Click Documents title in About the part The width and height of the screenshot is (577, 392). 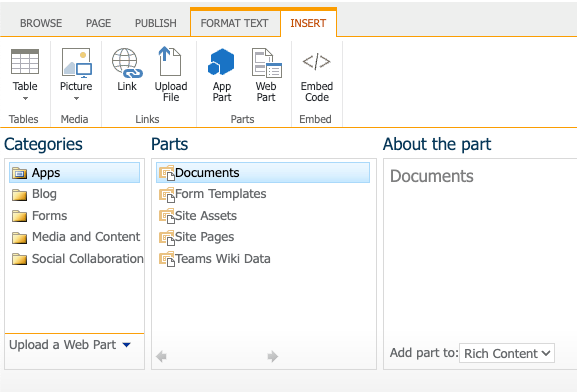(432, 176)
